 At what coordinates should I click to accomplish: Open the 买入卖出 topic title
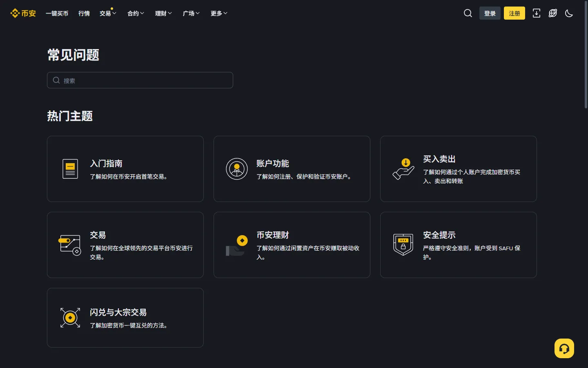439,159
